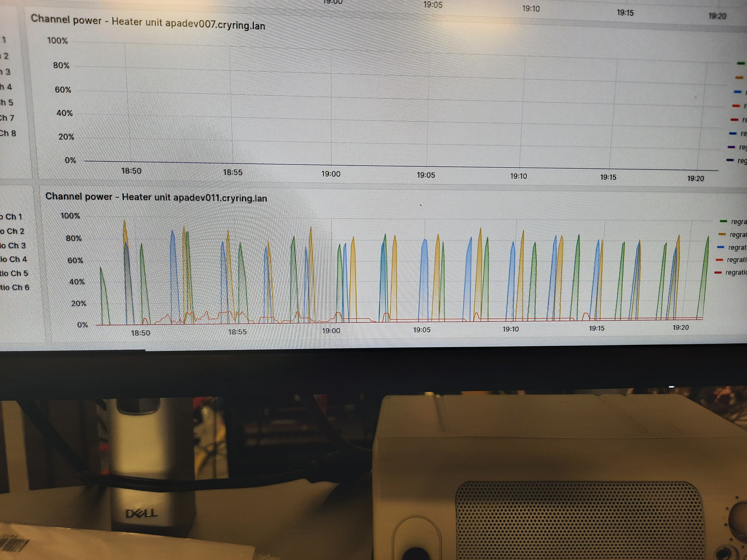Click dark navy legend swatch in apadev007 panel

(730, 160)
